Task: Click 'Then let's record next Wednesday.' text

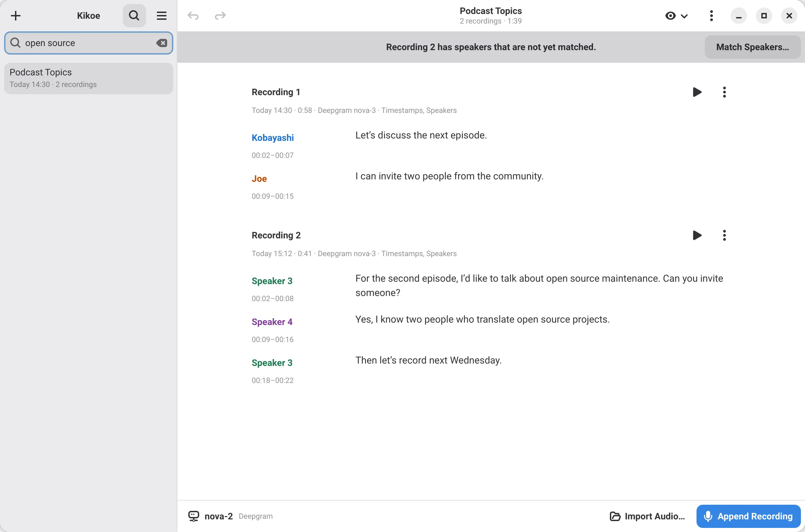Action: tap(428, 360)
